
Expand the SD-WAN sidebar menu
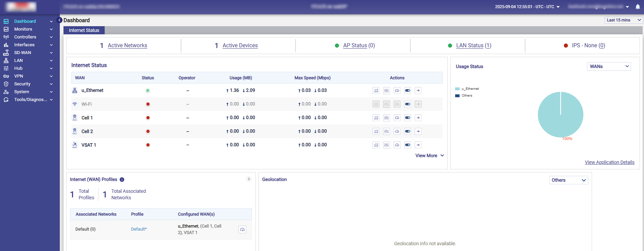(x=28, y=53)
